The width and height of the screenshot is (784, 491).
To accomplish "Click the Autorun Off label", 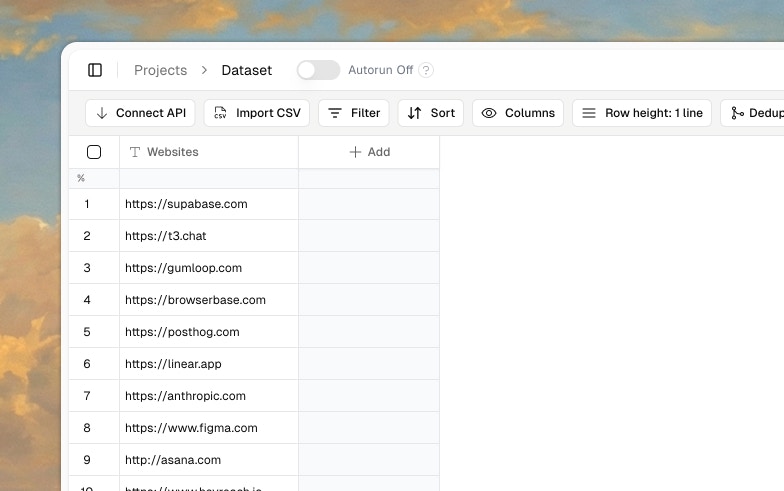I will [380, 70].
